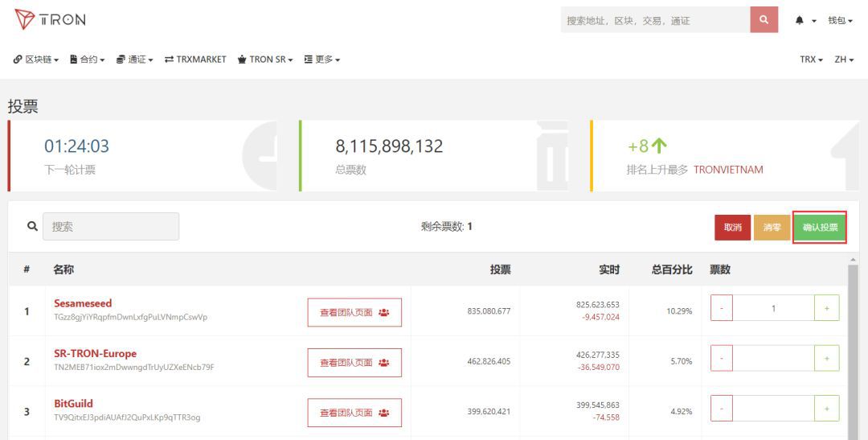Click the 10.29% percentage cell
The height and width of the screenshot is (440, 868).
679,310
